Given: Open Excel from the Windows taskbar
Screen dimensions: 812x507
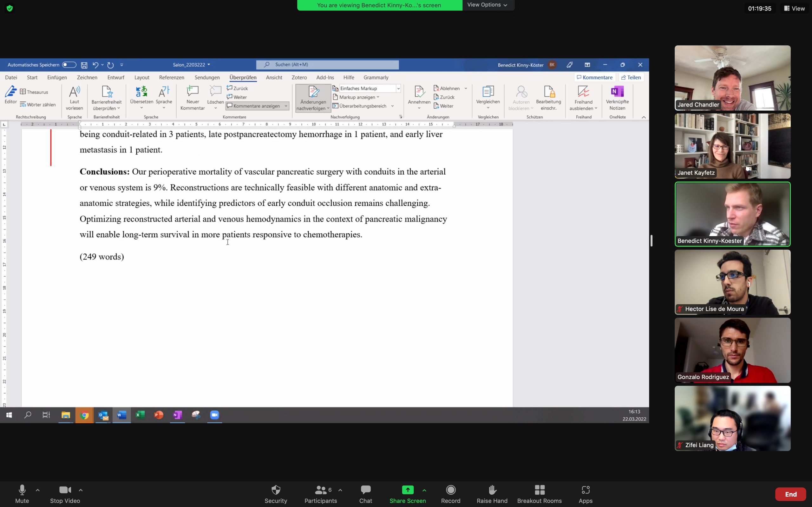Looking at the screenshot, I should coord(140,415).
